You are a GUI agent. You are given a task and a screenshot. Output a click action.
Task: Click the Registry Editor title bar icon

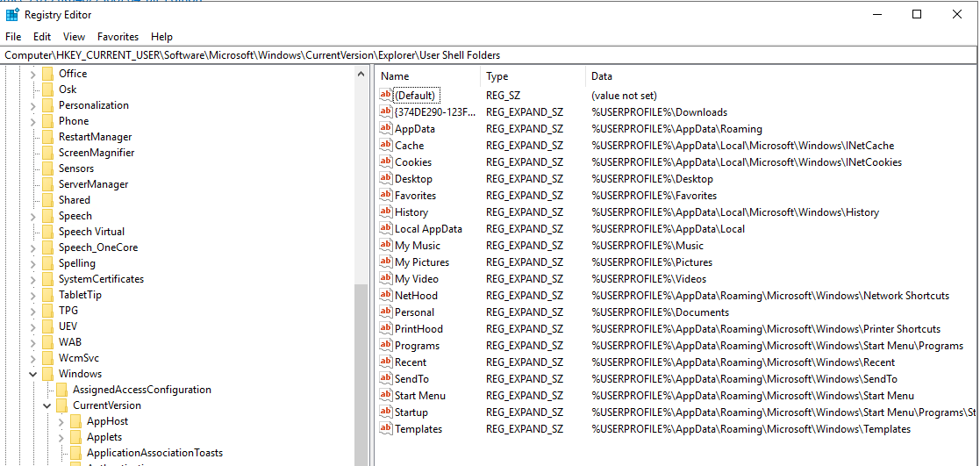click(12, 14)
